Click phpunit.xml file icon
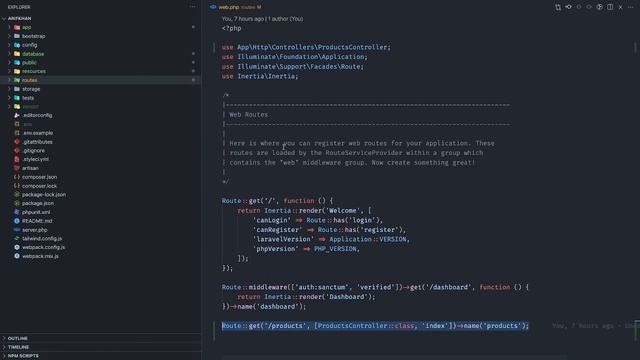Viewport: 640px width, 360px height. [17, 212]
